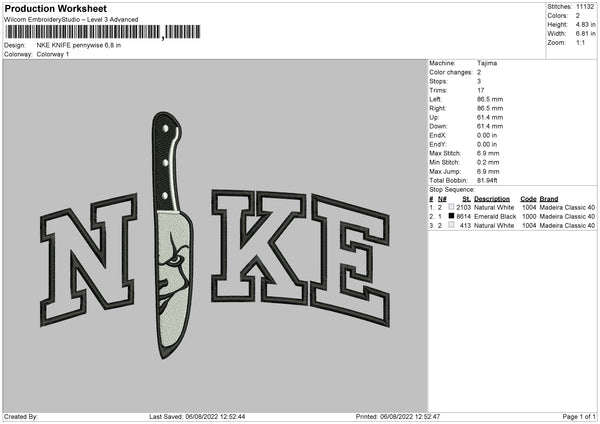Click the Min Stitch value 0.2 mm
Image resolution: width=600 pixels, height=424 pixels.
488,162
